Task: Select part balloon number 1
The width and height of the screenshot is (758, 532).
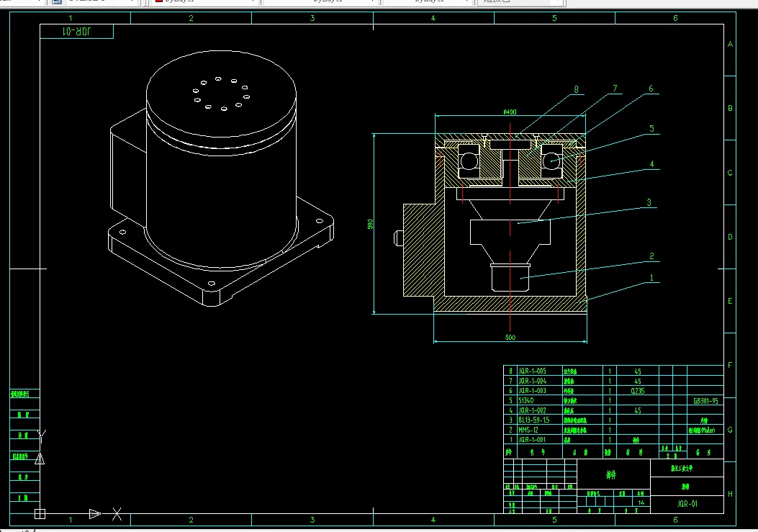Action: click(651, 278)
